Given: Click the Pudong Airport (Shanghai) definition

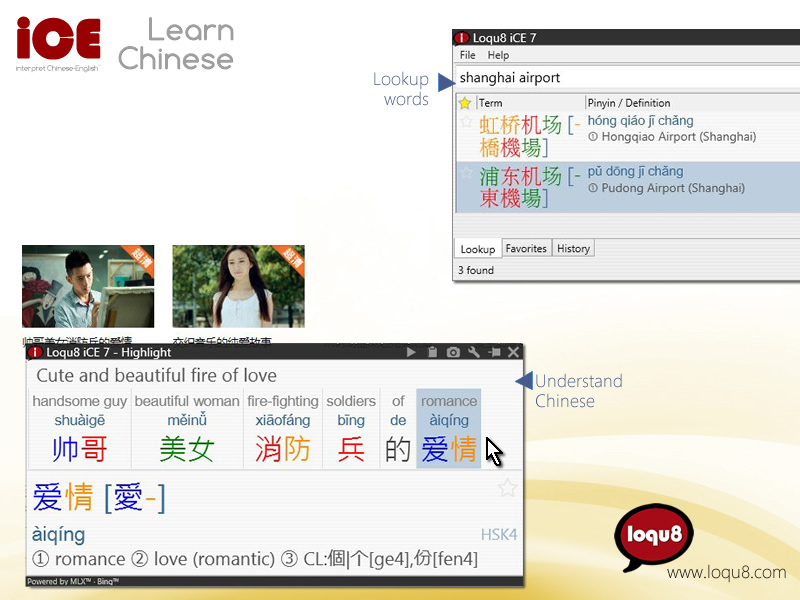Looking at the screenshot, I should (666, 188).
